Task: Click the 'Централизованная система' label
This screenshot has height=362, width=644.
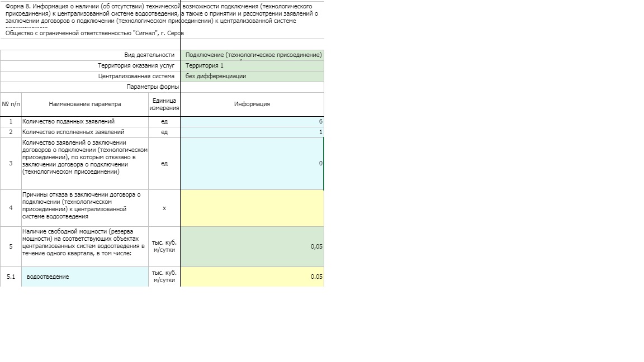Action: pyautogui.click(x=136, y=77)
